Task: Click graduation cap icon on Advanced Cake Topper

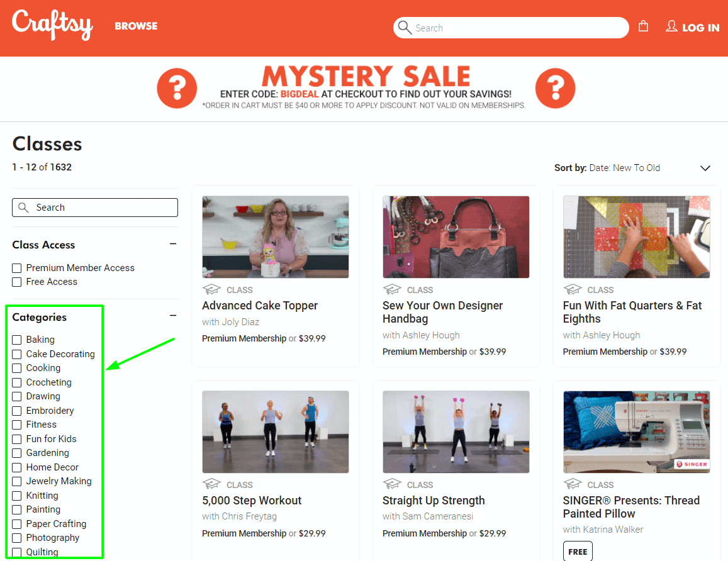Action: pos(211,290)
